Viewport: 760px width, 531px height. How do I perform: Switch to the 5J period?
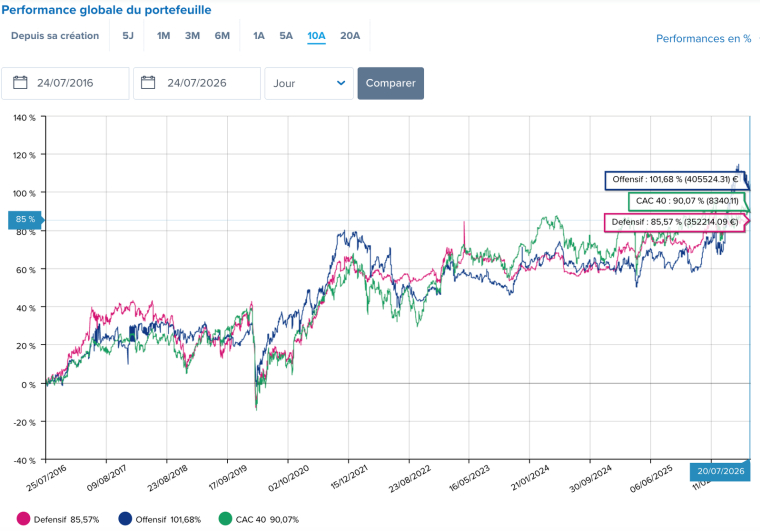point(127,36)
